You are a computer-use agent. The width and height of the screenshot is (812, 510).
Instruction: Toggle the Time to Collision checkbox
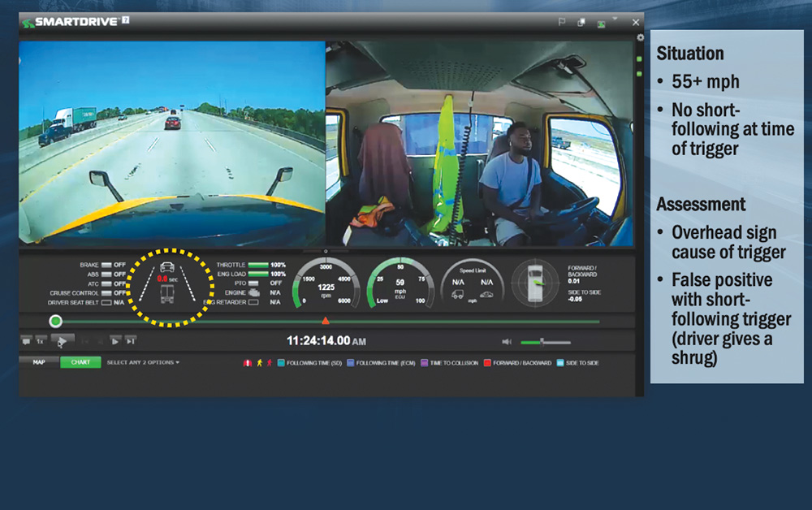click(x=424, y=363)
